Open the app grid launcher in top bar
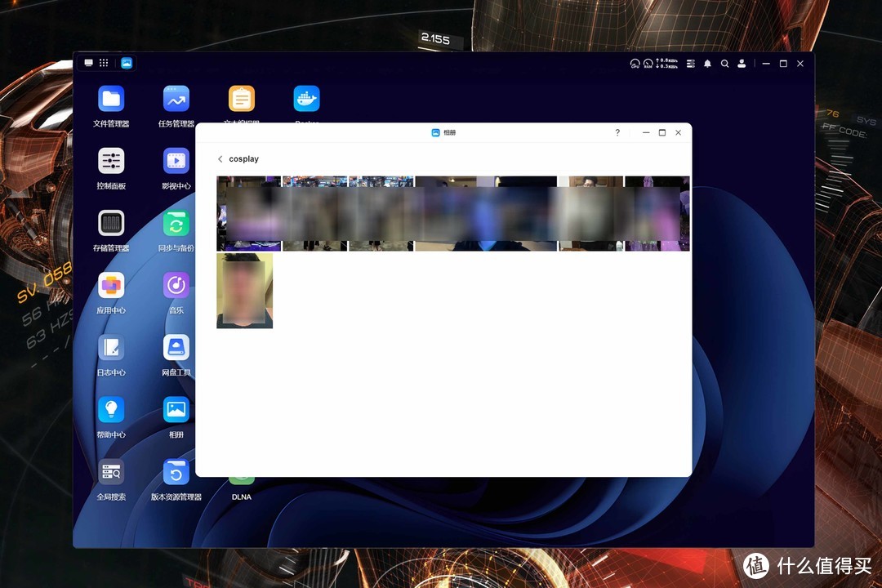The width and height of the screenshot is (882, 588). click(x=104, y=63)
